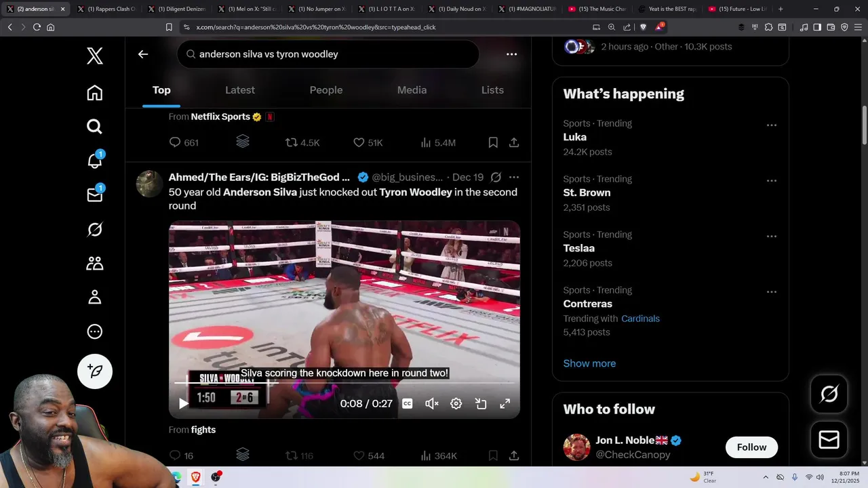The image size is (868, 488).
Task: Open Netflix Sports source link
Action: point(220,117)
